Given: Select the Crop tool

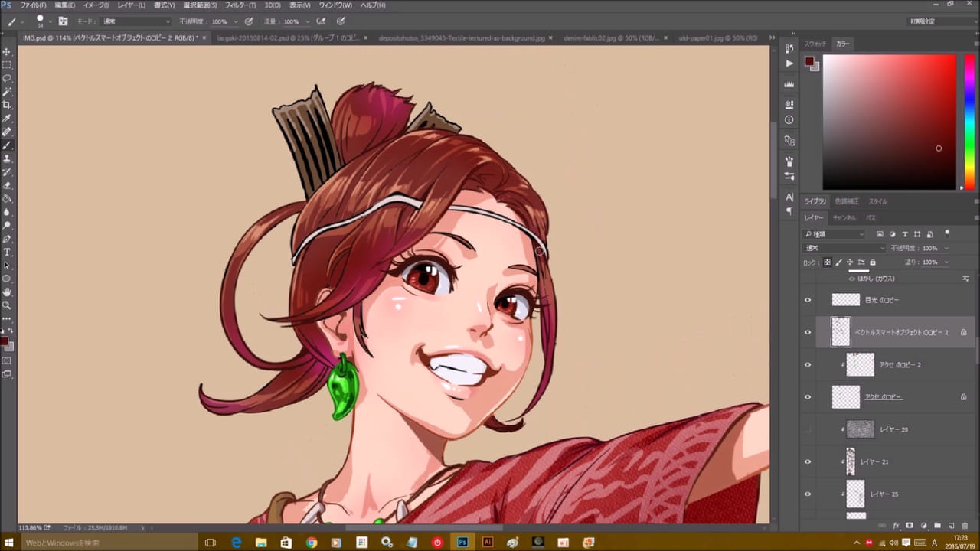Looking at the screenshot, I should tap(7, 105).
